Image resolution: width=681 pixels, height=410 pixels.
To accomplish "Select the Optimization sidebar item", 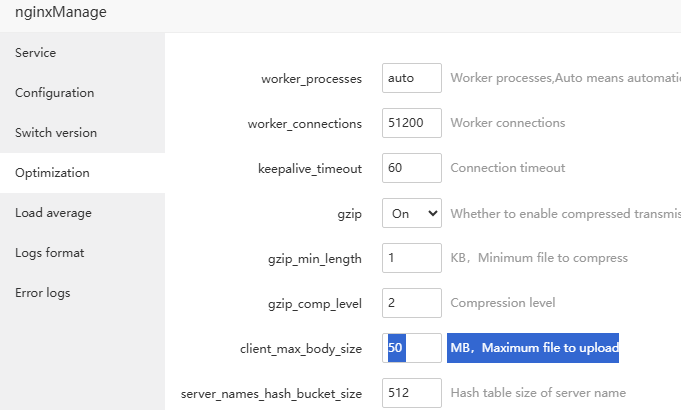I will click(x=52, y=173).
